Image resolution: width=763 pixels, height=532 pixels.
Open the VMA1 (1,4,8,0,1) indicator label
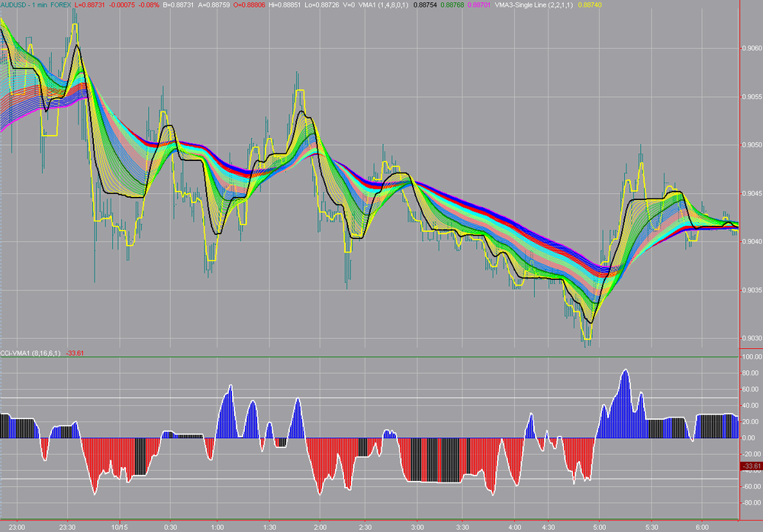click(x=384, y=5)
